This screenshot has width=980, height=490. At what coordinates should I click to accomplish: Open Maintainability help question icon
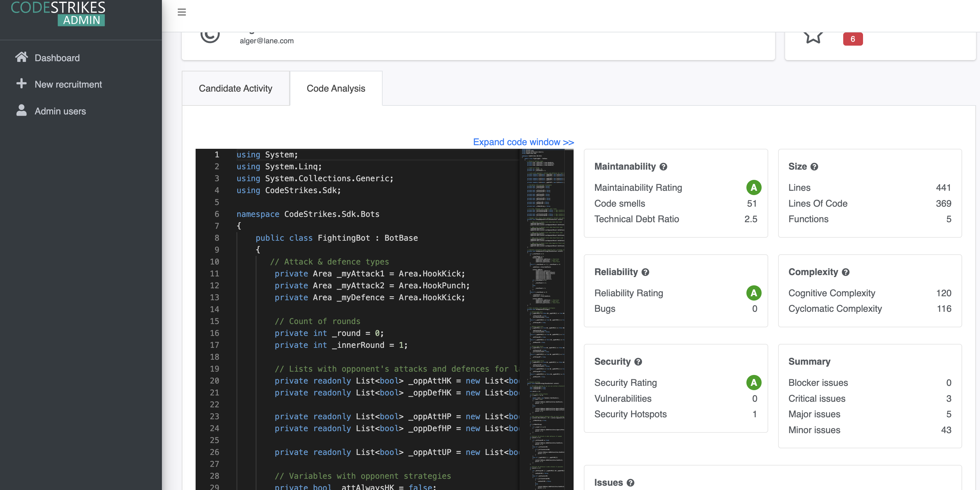pos(663,167)
